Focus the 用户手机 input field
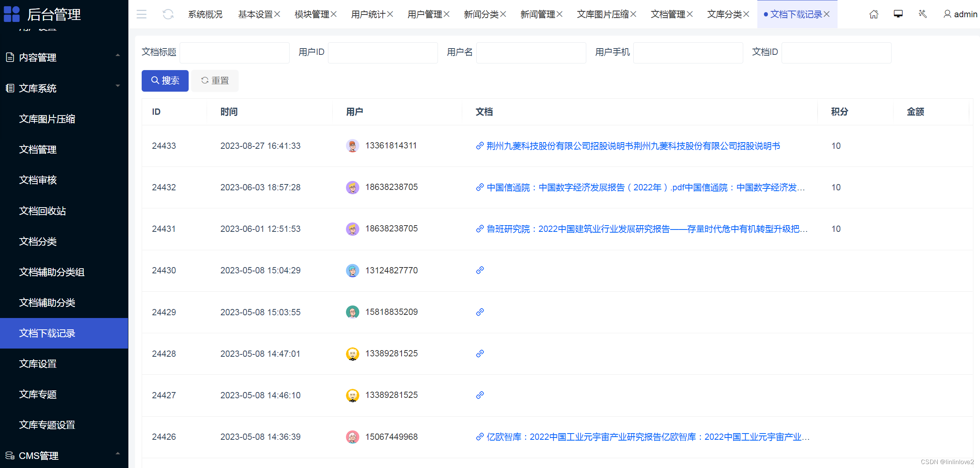980x468 pixels. (x=688, y=52)
